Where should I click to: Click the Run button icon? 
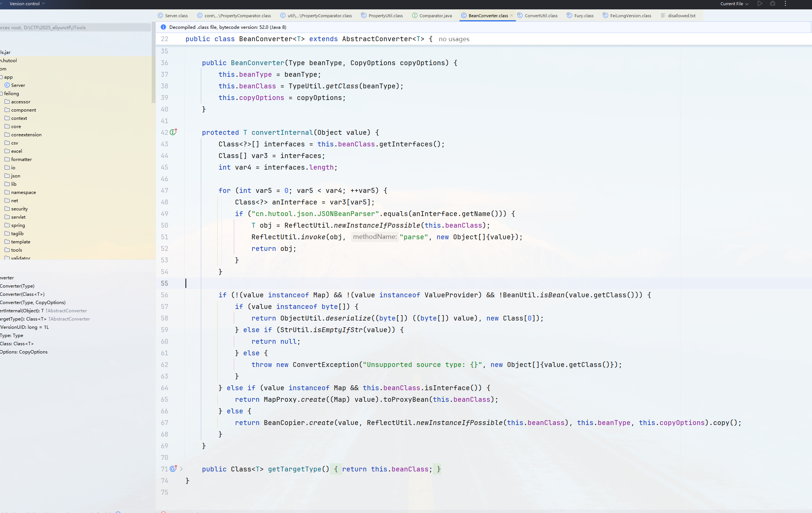click(760, 4)
